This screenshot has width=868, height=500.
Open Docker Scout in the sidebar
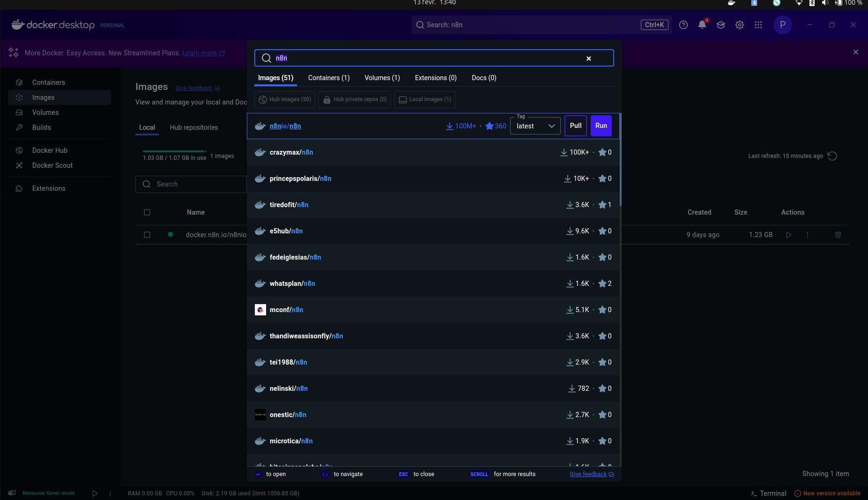point(59,165)
